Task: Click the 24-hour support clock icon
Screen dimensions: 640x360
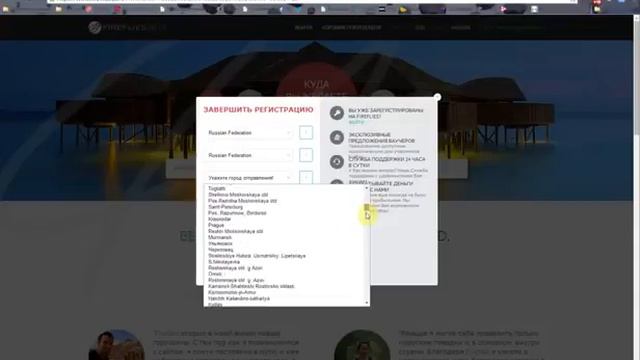Action: 337,162
